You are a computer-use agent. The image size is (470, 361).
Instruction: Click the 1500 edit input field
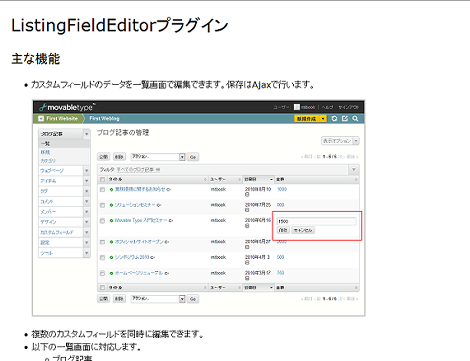(x=316, y=221)
